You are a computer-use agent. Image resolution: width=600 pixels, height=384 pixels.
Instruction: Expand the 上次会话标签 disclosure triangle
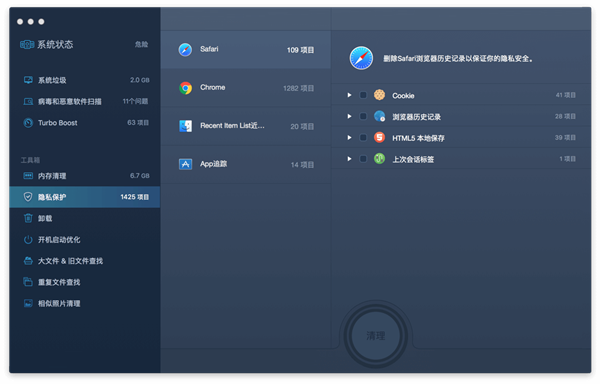click(349, 159)
